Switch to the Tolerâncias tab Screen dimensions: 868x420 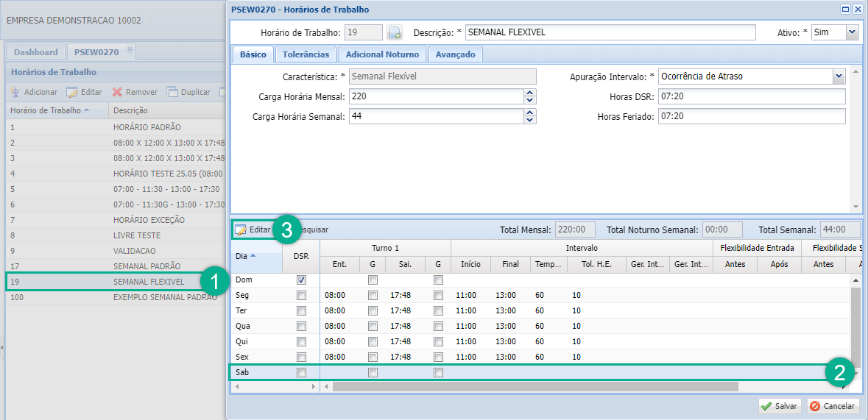[306, 54]
